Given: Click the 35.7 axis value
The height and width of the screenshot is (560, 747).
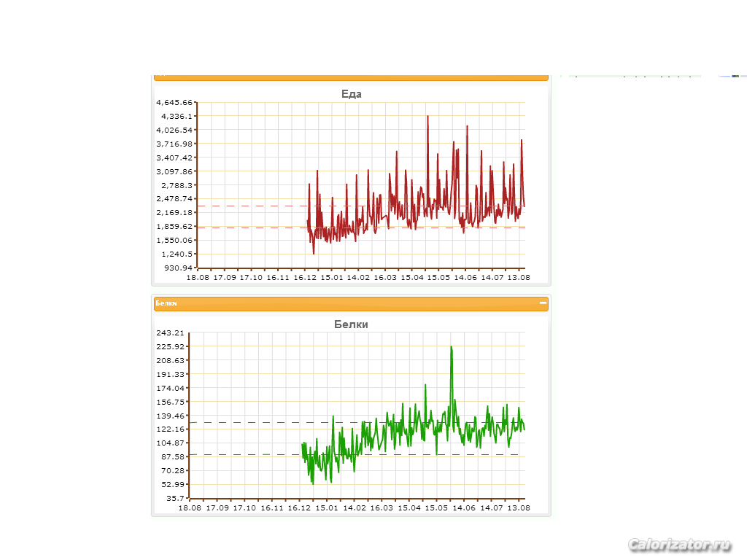Looking at the screenshot, I should (x=175, y=498).
